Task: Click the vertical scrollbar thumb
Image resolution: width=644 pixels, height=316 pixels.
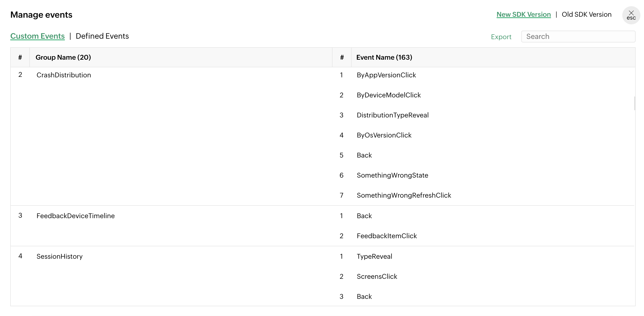Action: tap(634, 103)
